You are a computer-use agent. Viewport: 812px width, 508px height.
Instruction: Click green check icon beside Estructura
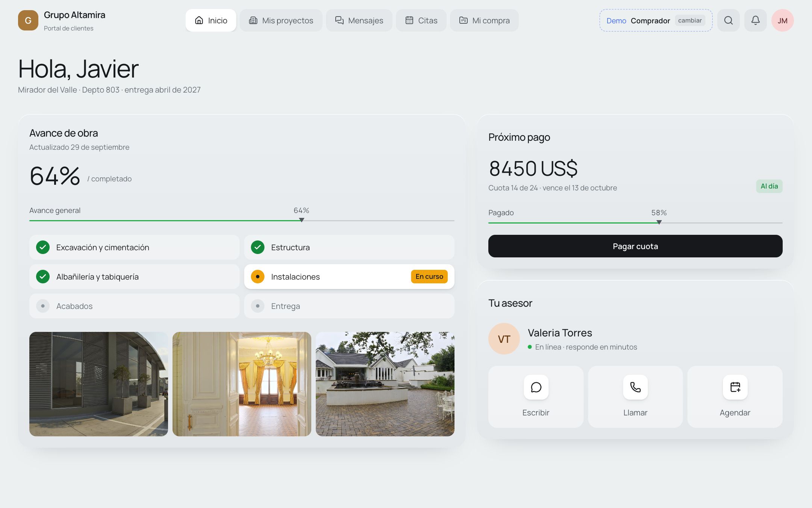(x=258, y=247)
